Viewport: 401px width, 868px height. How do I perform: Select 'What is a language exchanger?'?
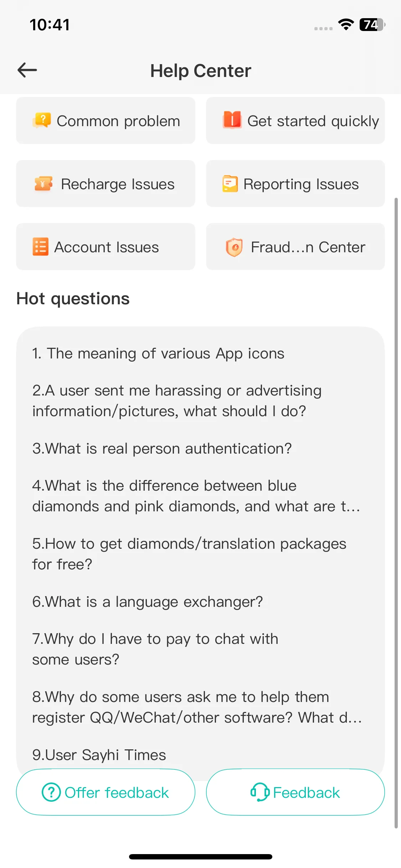pyautogui.click(x=147, y=602)
